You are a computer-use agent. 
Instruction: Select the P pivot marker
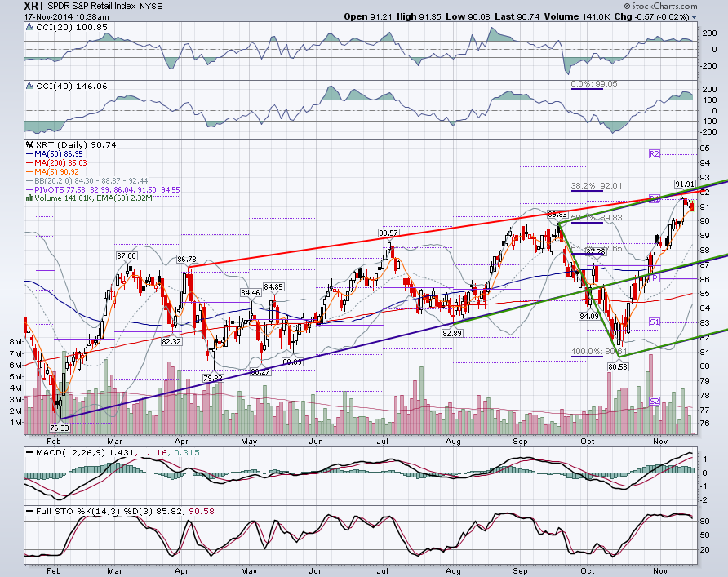[x=655, y=277]
